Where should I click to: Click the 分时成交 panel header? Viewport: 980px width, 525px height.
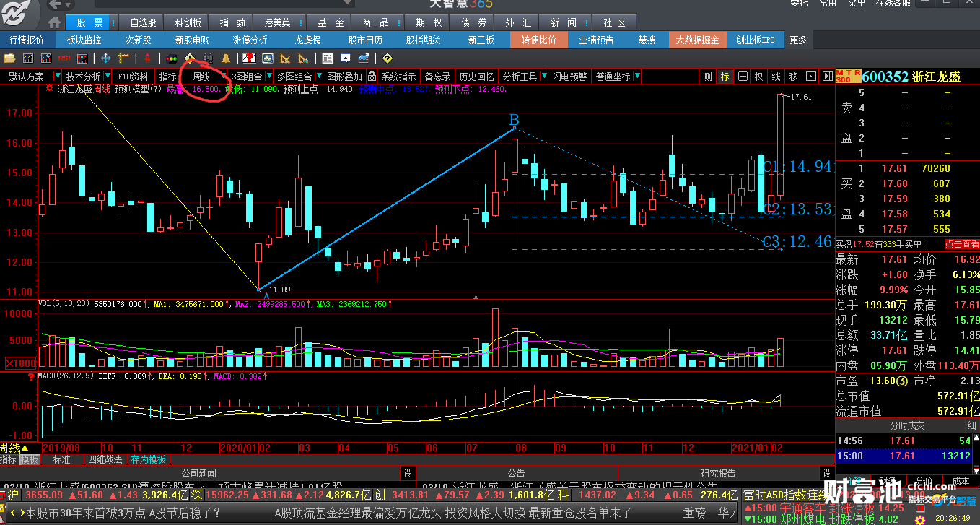906,425
